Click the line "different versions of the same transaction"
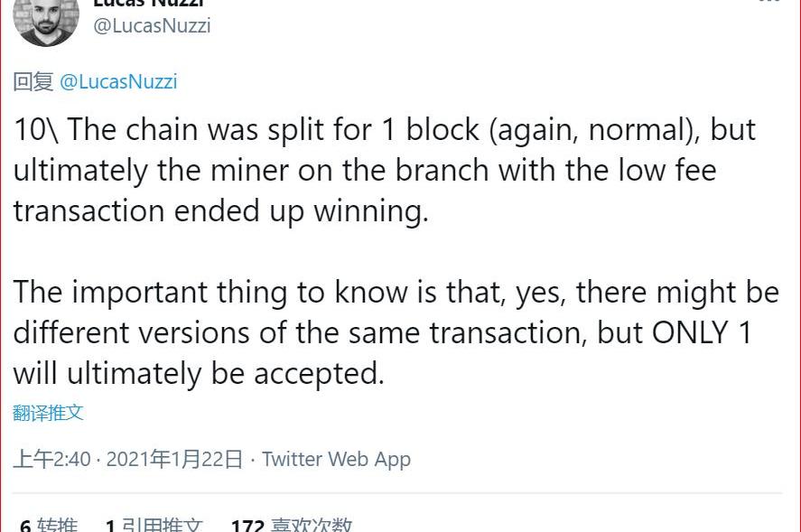801x532 pixels. [382, 333]
